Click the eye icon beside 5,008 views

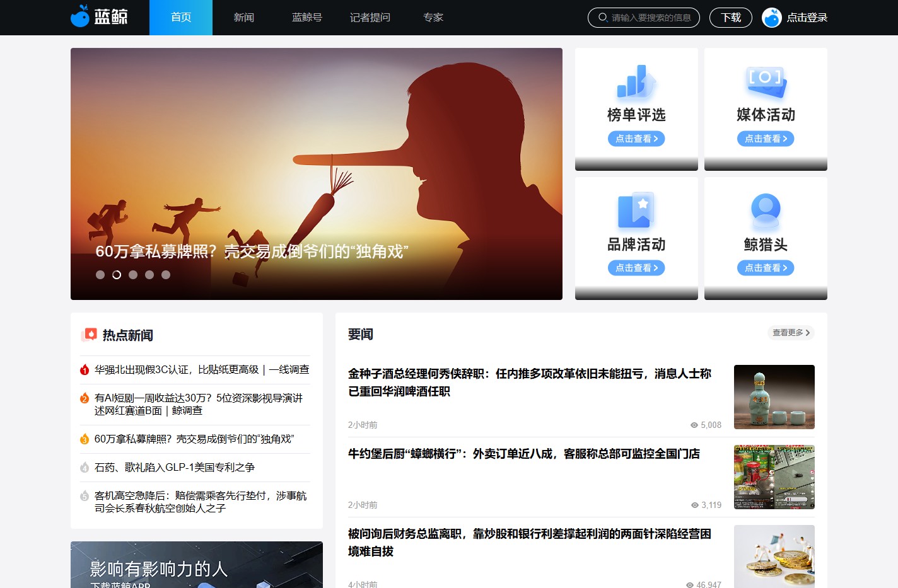(x=694, y=425)
